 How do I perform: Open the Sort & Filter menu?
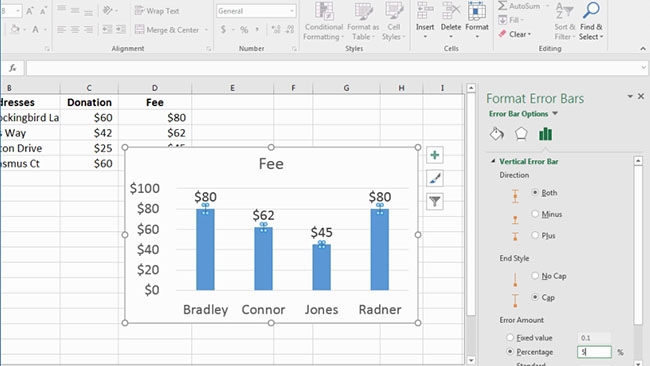point(565,21)
